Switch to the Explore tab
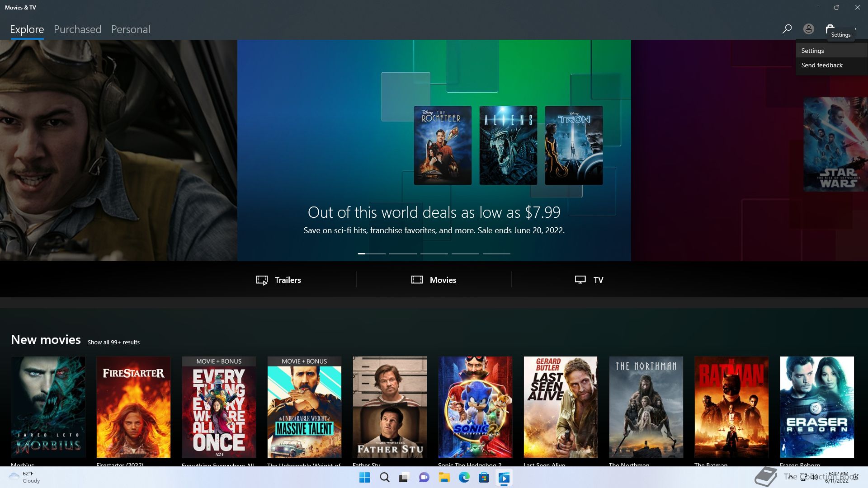Image resolution: width=868 pixels, height=488 pixels. click(27, 29)
